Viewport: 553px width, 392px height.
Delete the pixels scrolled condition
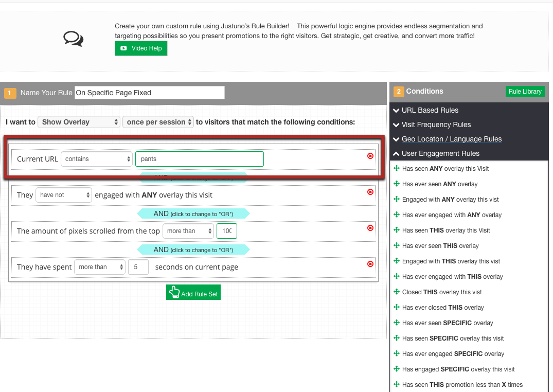370,228
